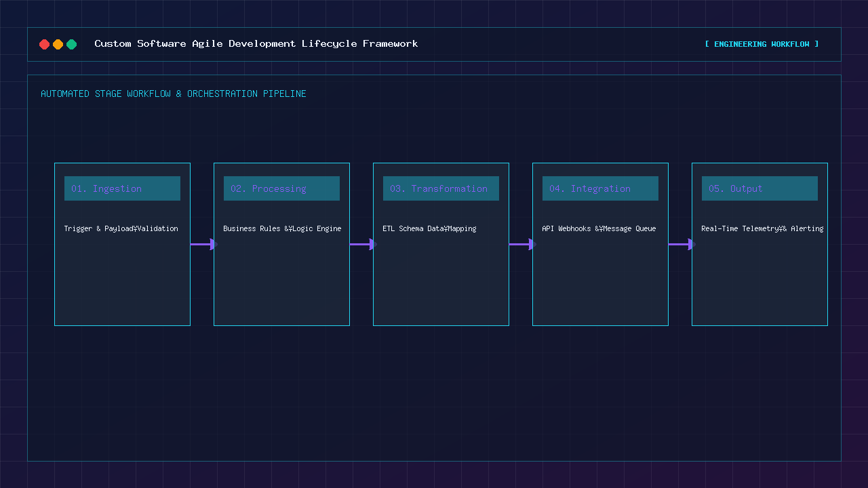Click the 'ETL Schema Data Mapping' description

[429, 229]
